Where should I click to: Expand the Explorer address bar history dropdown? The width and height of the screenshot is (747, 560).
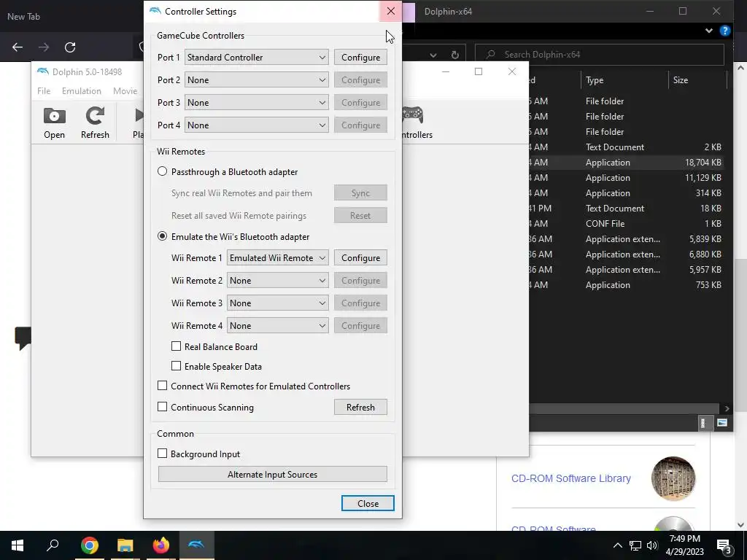point(433,55)
